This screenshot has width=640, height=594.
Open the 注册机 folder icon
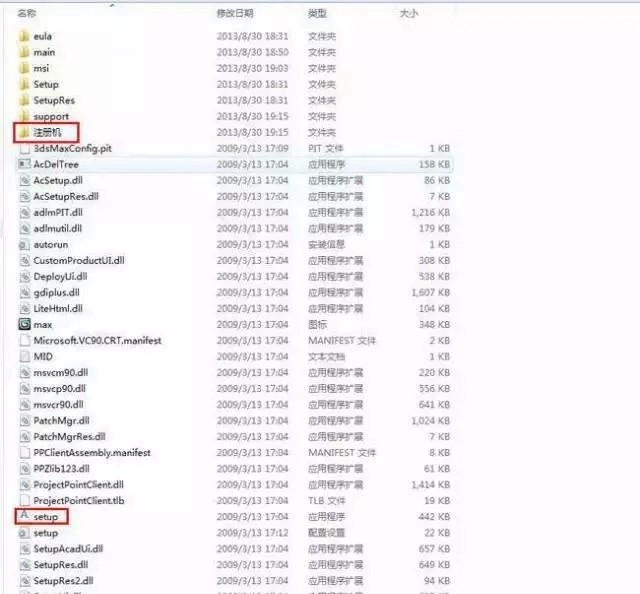(24, 132)
